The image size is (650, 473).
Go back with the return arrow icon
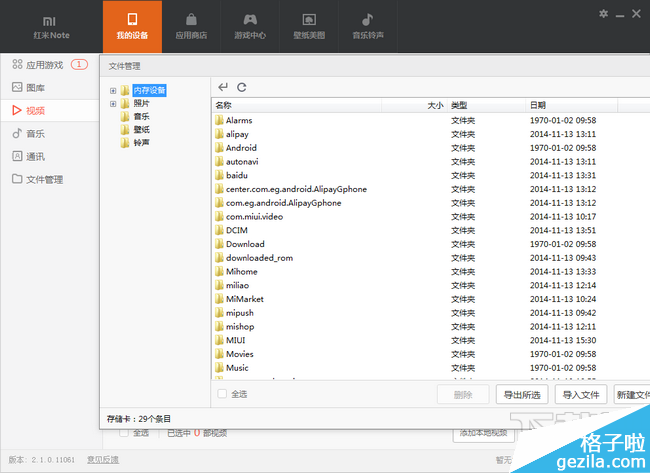[223, 87]
